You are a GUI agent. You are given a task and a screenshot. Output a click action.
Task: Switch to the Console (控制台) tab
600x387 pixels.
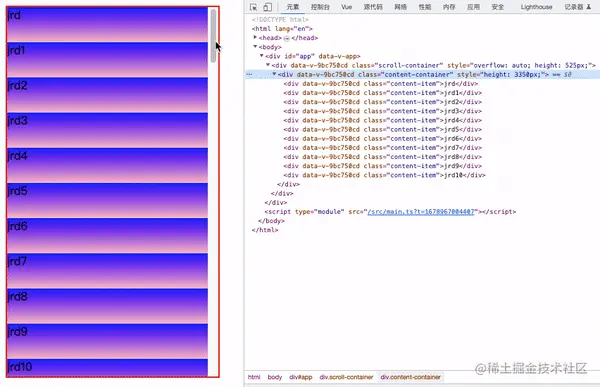(x=320, y=7)
